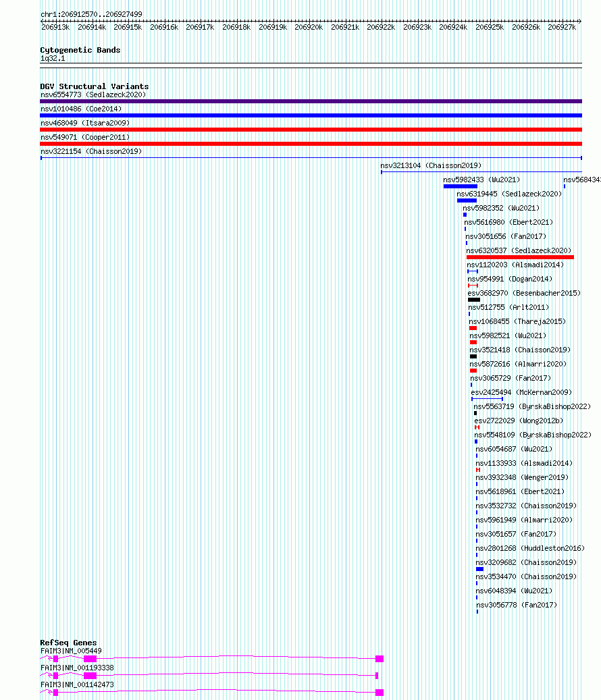Viewport: 601px width, 700px height.
Task: Select the red nsv6320537 variant bar
Action: click(x=520, y=257)
